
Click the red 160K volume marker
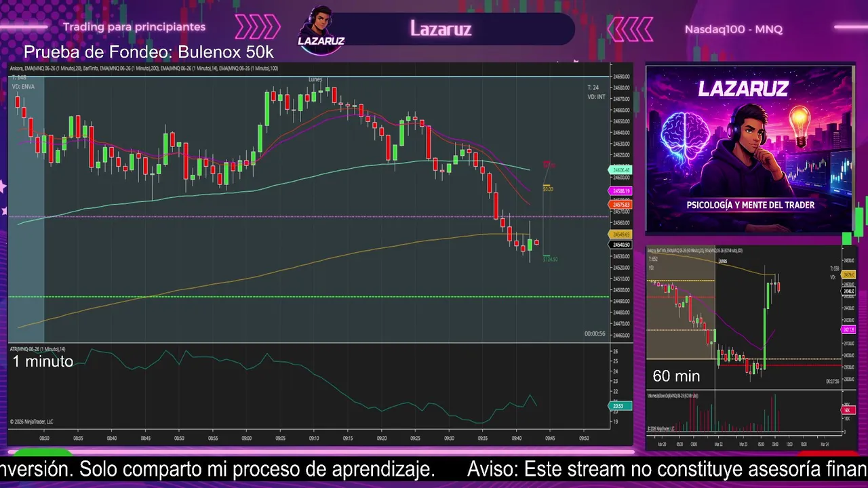point(848,411)
